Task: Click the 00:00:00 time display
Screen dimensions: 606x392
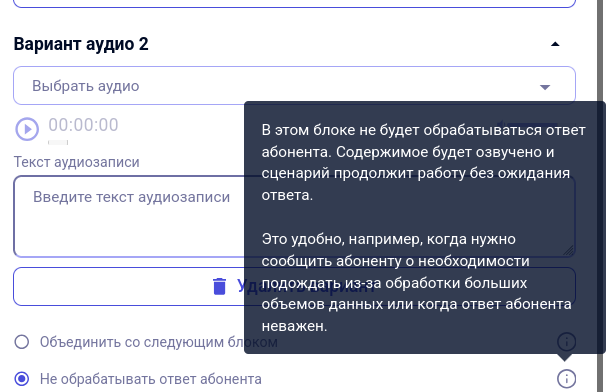Action: pyautogui.click(x=83, y=125)
